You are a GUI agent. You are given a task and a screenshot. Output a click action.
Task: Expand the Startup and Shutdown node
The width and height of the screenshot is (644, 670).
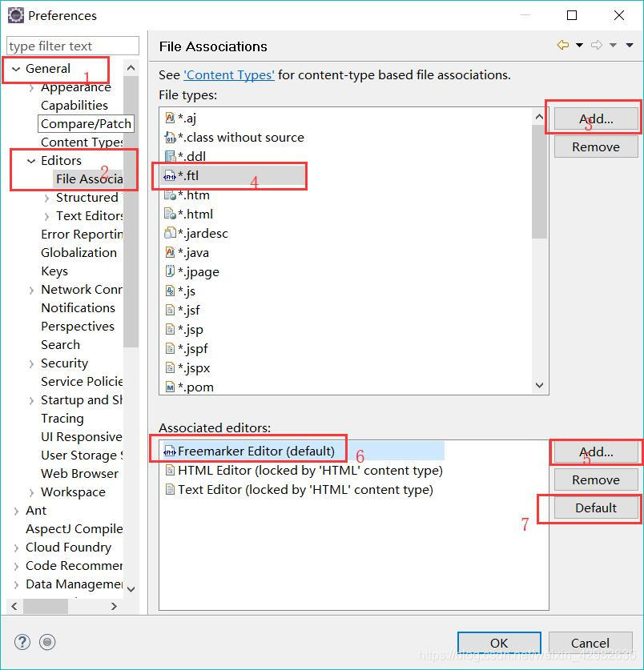(x=32, y=400)
